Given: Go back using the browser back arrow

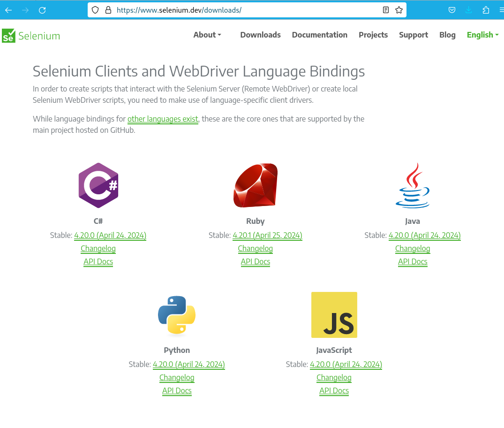Looking at the screenshot, I should [9, 10].
